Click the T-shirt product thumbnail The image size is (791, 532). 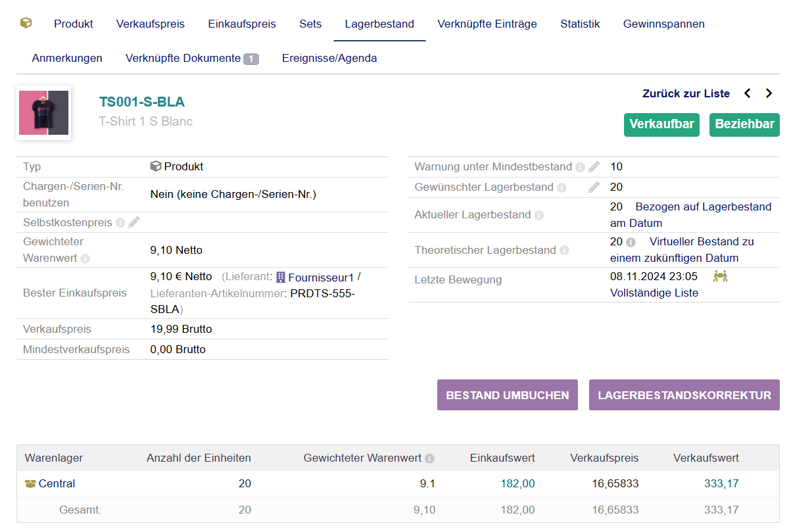coord(43,113)
